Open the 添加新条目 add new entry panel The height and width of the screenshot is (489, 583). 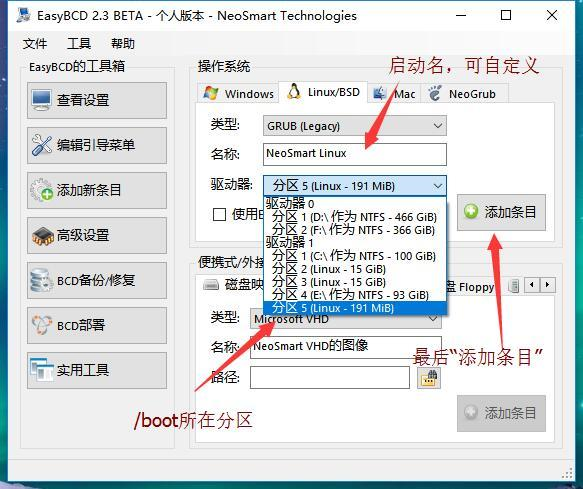[x=97, y=190]
